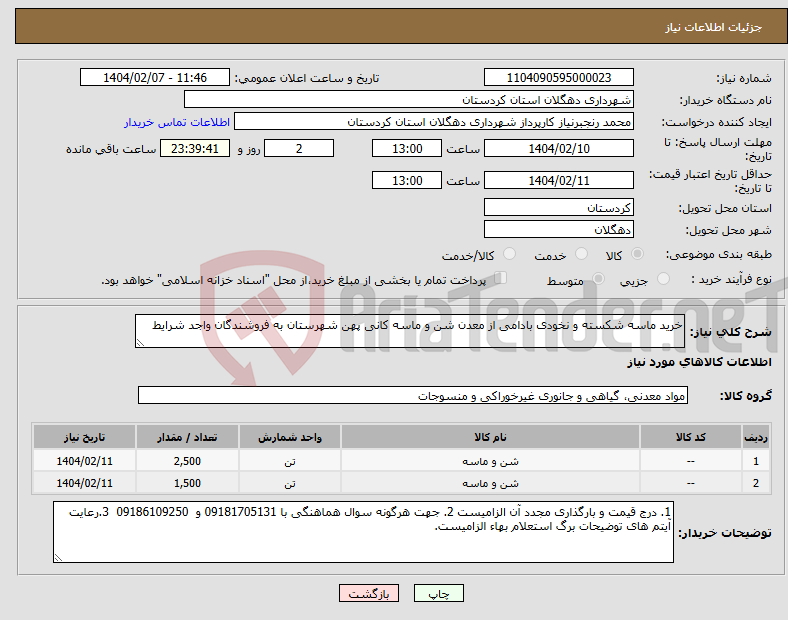
Task: Click the اطلاعات کالاهای مورد نیاز heading
Action: [699, 362]
